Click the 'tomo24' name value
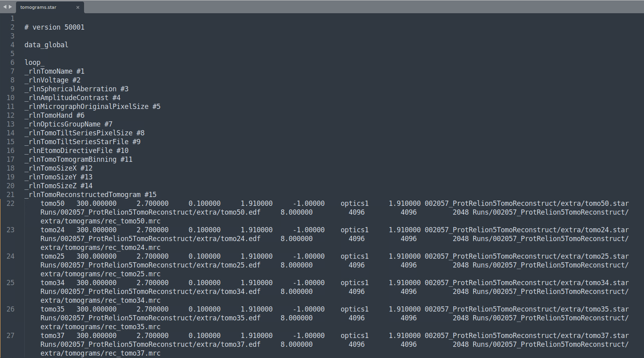The image size is (644, 358). click(x=52, y=230)
